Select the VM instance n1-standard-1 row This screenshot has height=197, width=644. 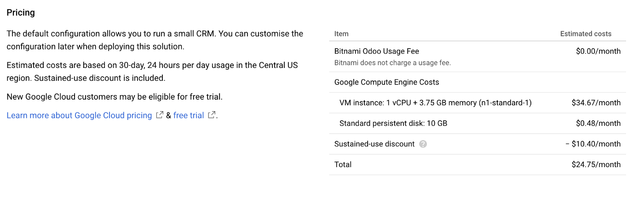coord(477,103)
